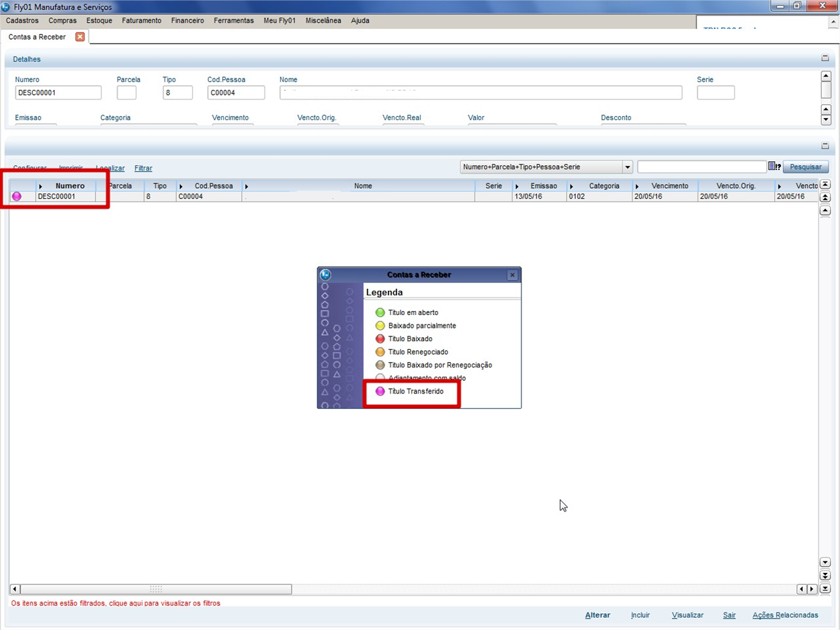Click the Parcela input field

point(126,93)
